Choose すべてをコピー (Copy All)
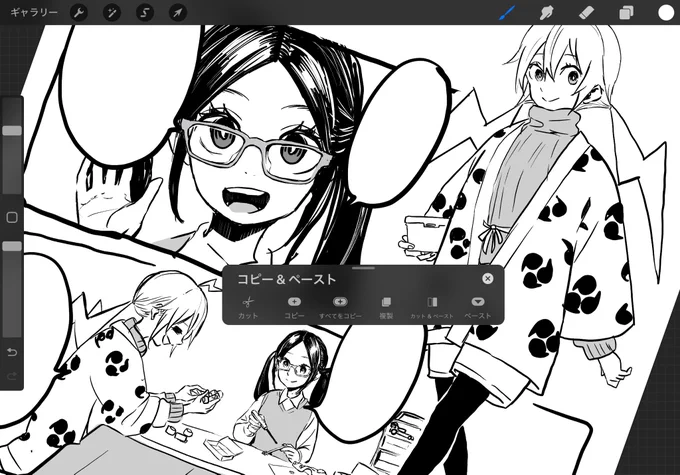Screen dimensions: 680x475 tap(340, 307)
